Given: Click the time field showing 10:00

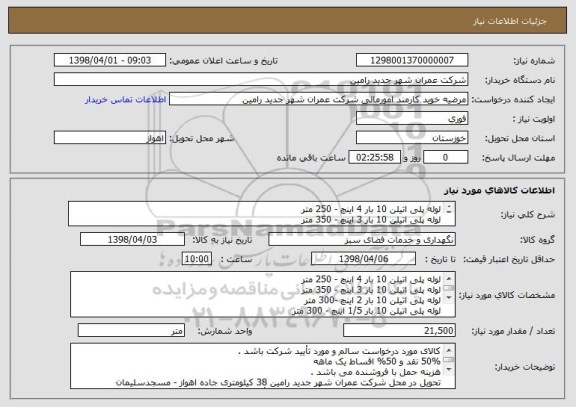Looking at the screenshot, I should (197, 259).
